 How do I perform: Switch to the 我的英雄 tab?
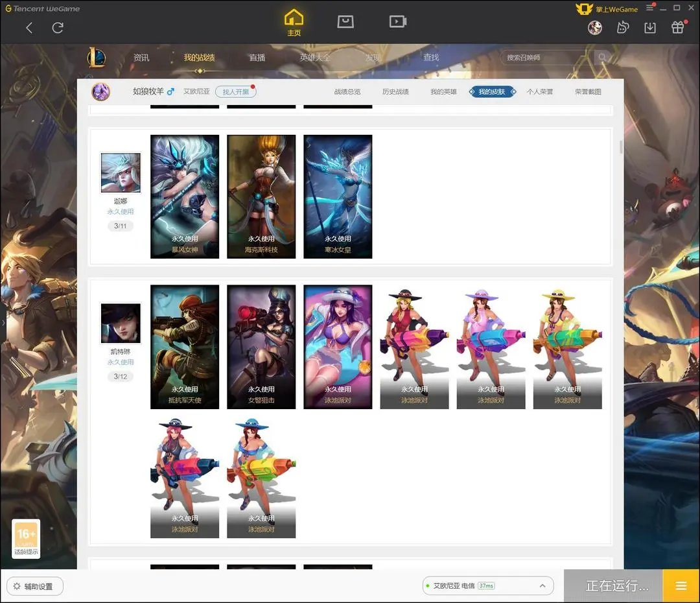click(x=444, y=91)
